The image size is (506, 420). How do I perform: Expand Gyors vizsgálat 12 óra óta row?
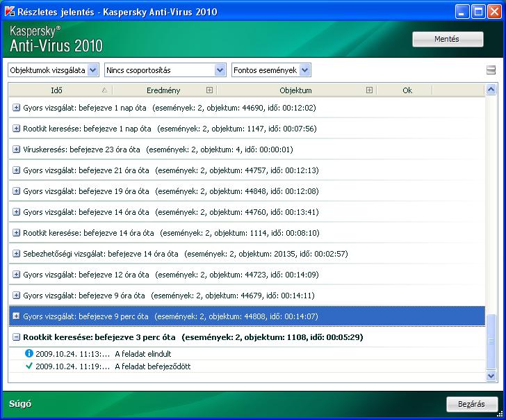pos(16,275)
